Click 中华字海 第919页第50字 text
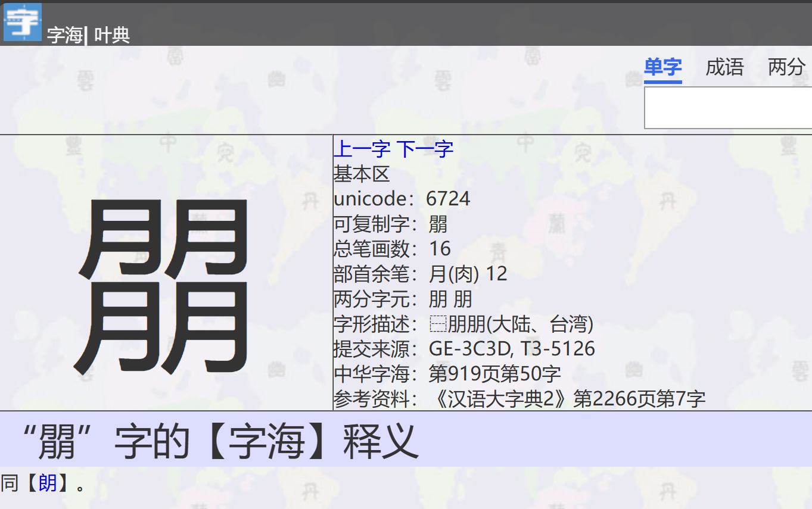Viewport: 812px width, 509px height. coord(495,374)
